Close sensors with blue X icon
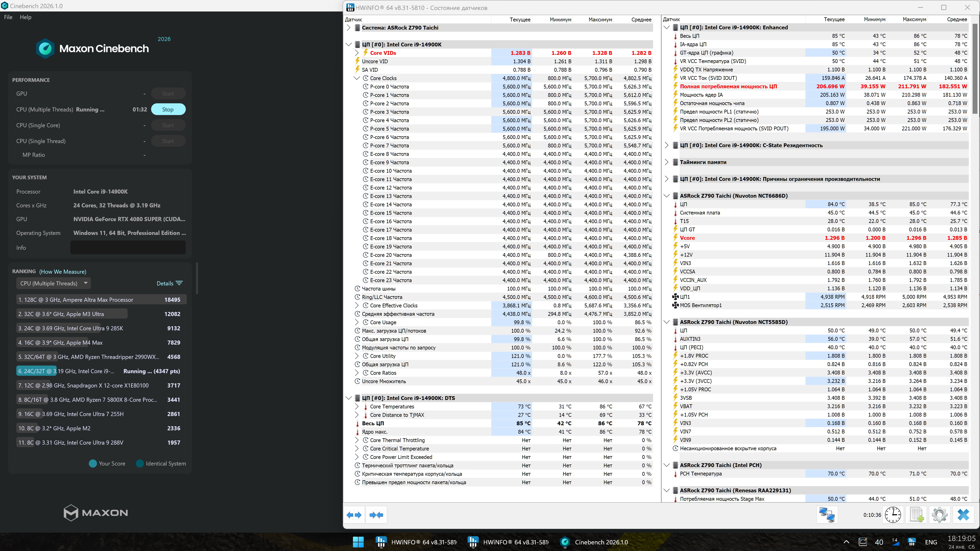 tap(963, 515)
